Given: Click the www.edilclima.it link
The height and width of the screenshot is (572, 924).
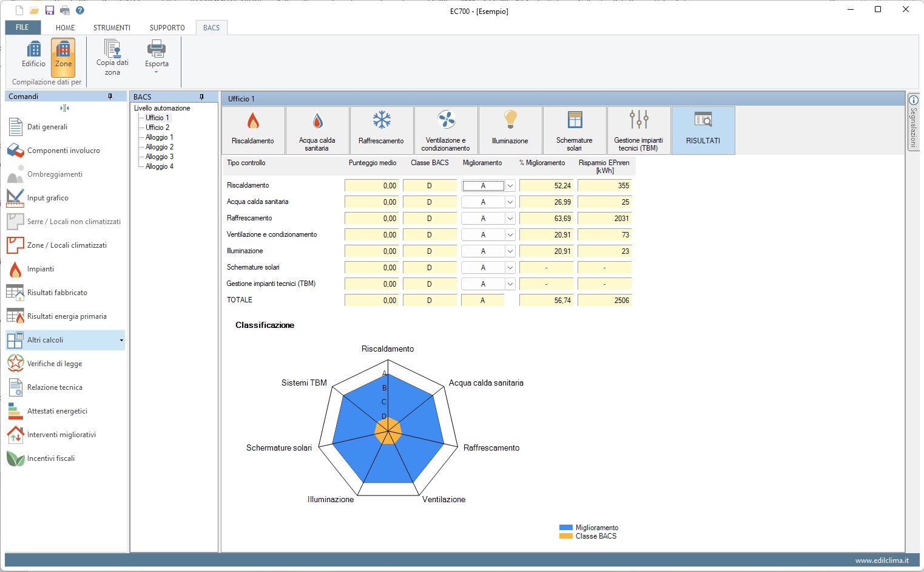Looking at the screenshot, I should click(x=882, y=560).
